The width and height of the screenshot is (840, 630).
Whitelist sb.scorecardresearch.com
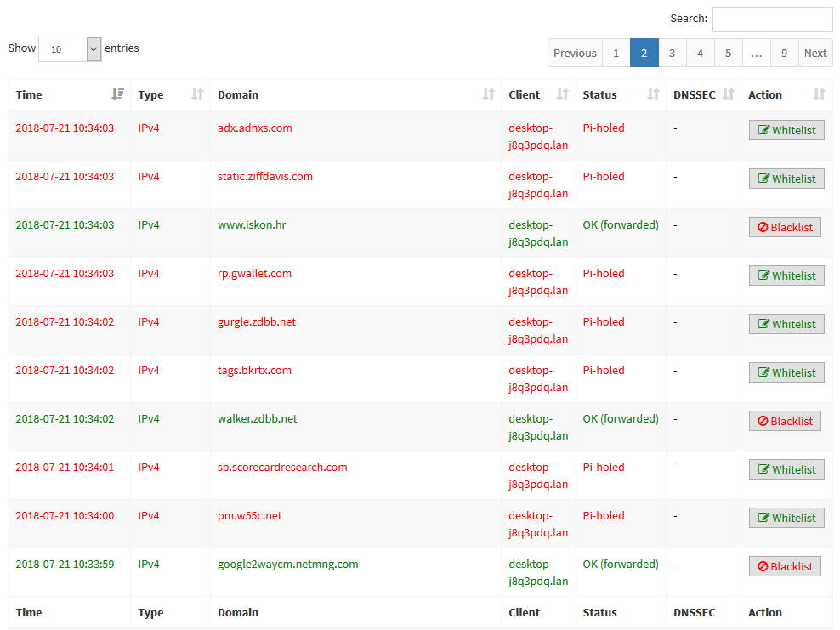pyautogui.click(x=786, y=469)
